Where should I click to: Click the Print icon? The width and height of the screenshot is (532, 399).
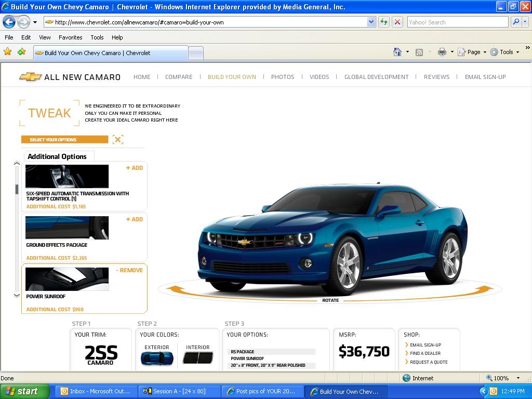[x=442, y=52]
